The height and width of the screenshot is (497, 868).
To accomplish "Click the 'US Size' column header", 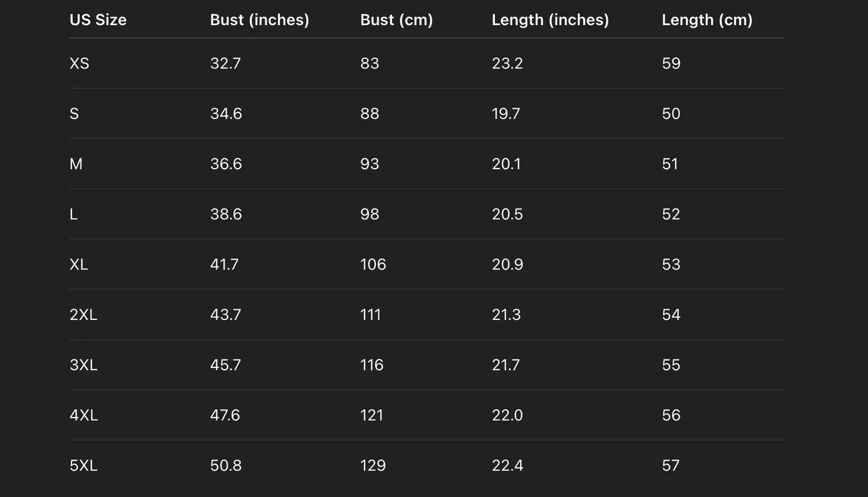I will tap(98, 20).
